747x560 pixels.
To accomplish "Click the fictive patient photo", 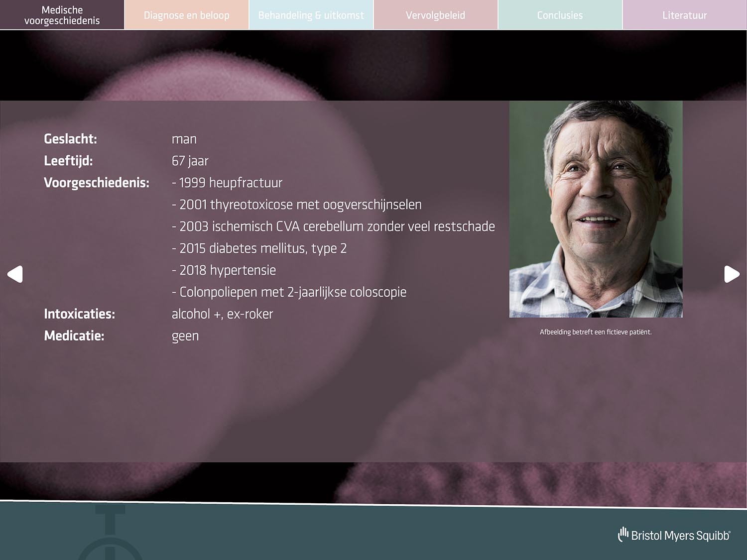I will coord(596,209).
